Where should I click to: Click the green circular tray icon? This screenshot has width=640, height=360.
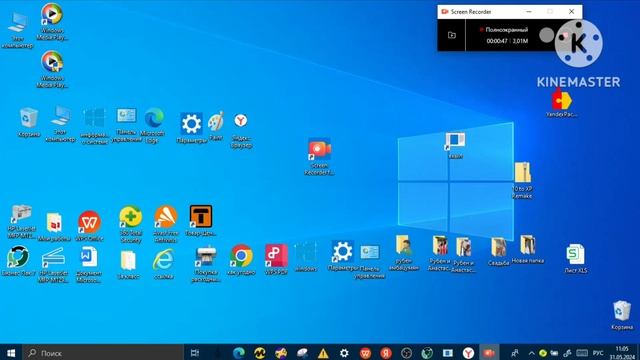point(542,353)
